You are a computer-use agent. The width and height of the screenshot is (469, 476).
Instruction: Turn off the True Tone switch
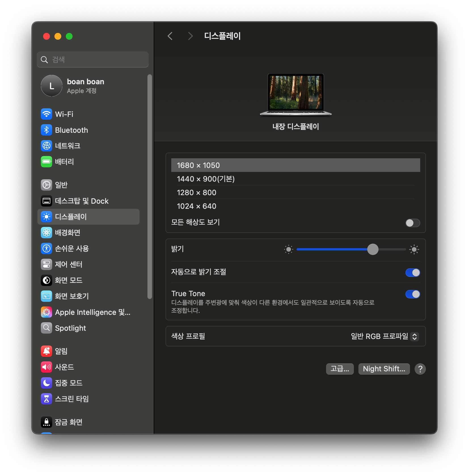(x=413, y=294)
